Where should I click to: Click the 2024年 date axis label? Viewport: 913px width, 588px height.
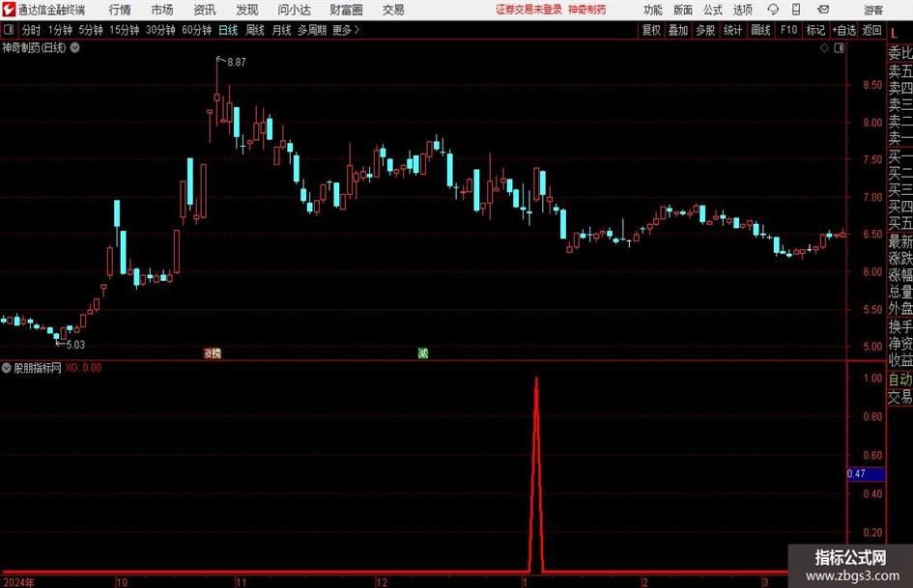tap(18, 582)
